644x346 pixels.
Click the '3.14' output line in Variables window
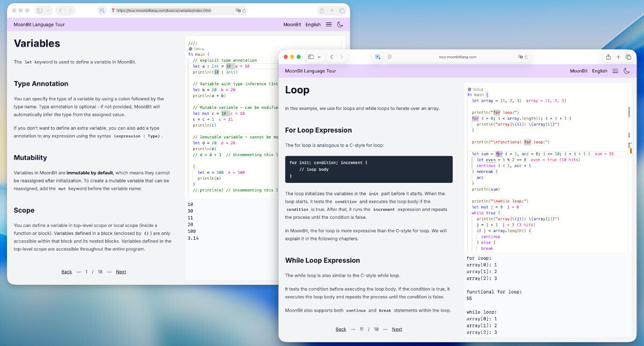pos(193,238)
